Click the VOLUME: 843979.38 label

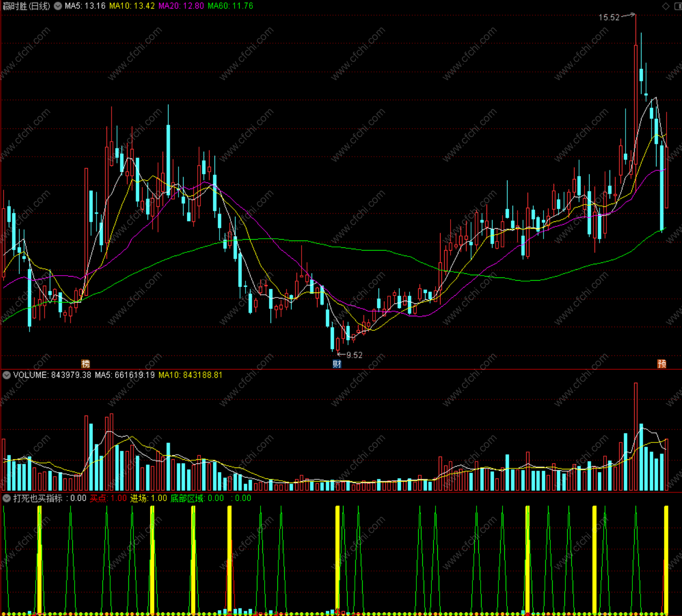[x=52, y=375]
